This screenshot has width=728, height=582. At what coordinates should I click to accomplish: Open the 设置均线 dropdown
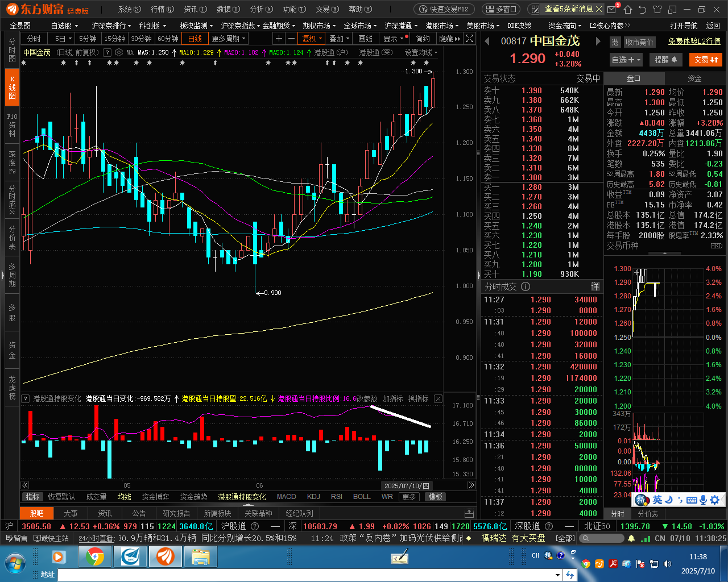coord(421,52)
